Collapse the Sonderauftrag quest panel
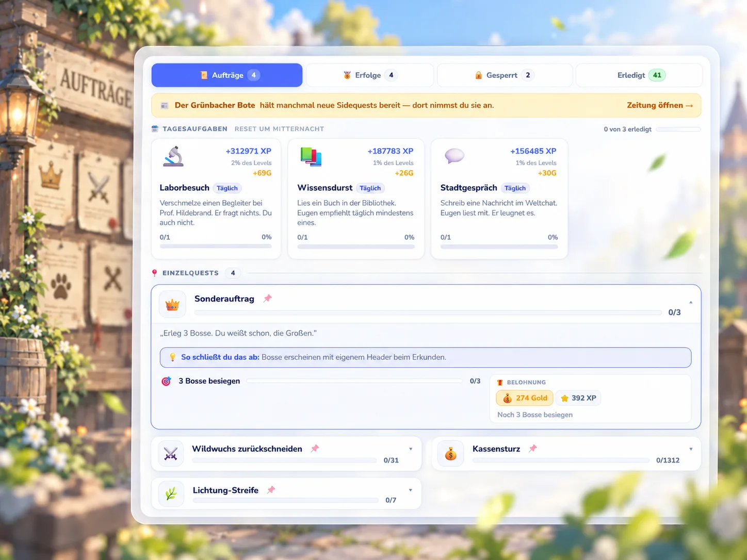747x560 pixels. click(691, 302)
